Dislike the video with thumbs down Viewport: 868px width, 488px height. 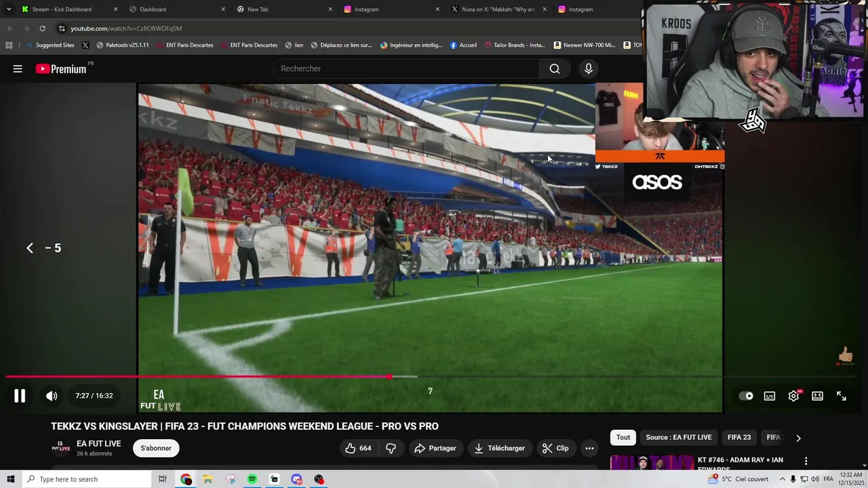tap(391, 448)
